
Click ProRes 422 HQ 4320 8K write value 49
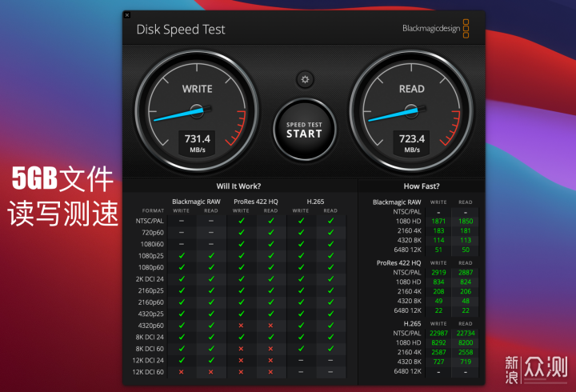click(x=438, y=301)
